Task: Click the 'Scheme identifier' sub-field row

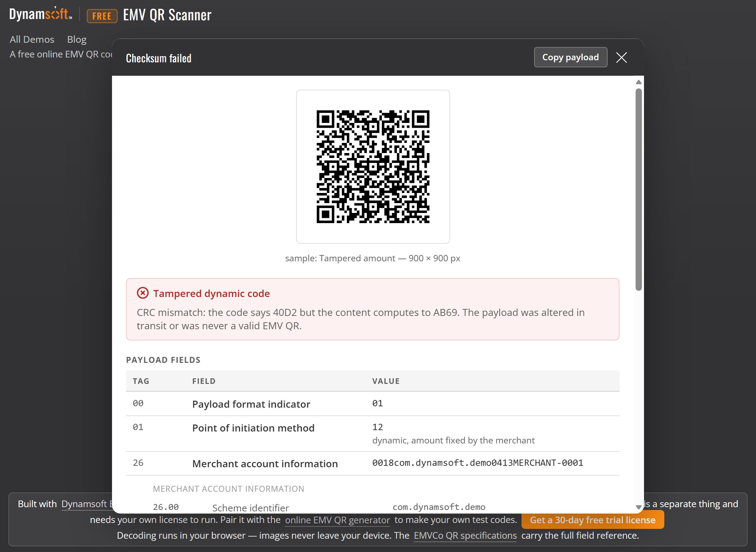Action: 373,507
